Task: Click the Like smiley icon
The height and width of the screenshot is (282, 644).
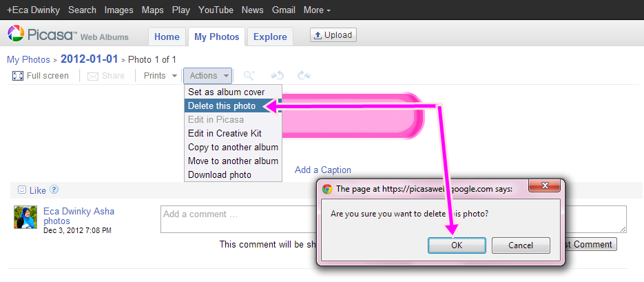Action: click(22, 190)
